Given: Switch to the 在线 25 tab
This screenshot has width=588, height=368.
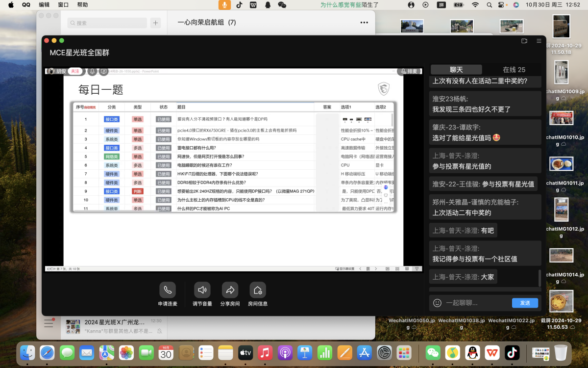Looking at the screenshot, I should pyautogui.click(x=514, y=70).
